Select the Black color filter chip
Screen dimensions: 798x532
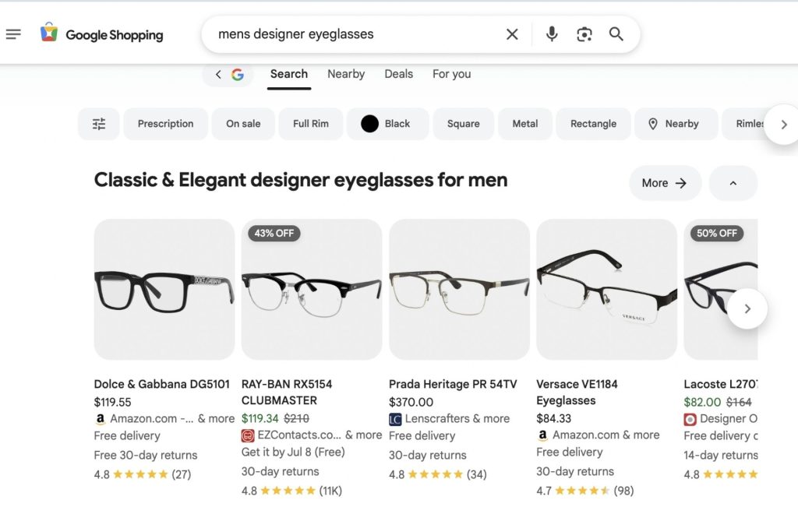[387, 123]
